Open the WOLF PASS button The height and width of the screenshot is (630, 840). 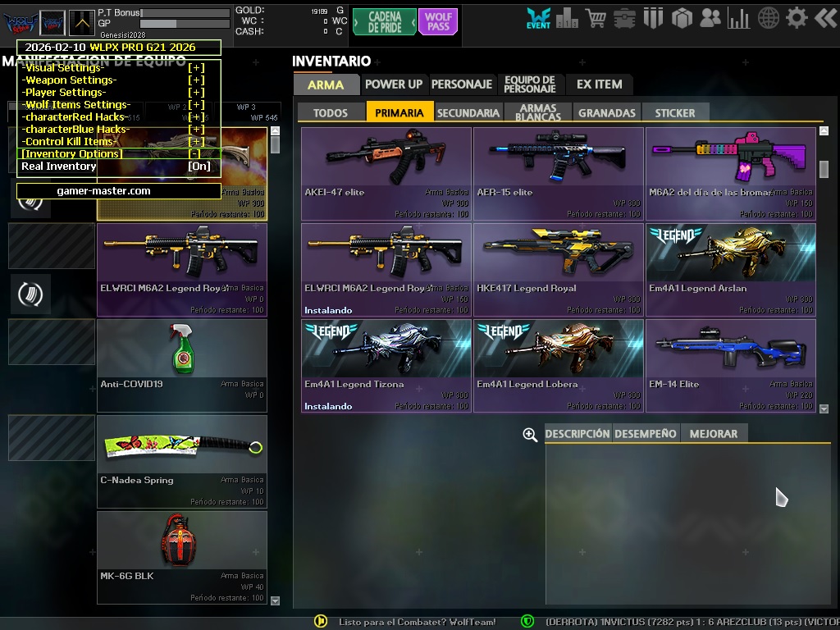pyautogui.click(x=437, y=21)
